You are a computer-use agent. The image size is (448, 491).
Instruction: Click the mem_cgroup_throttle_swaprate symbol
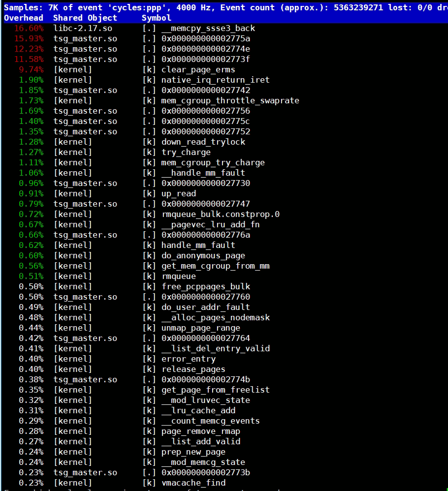point(230,100)
